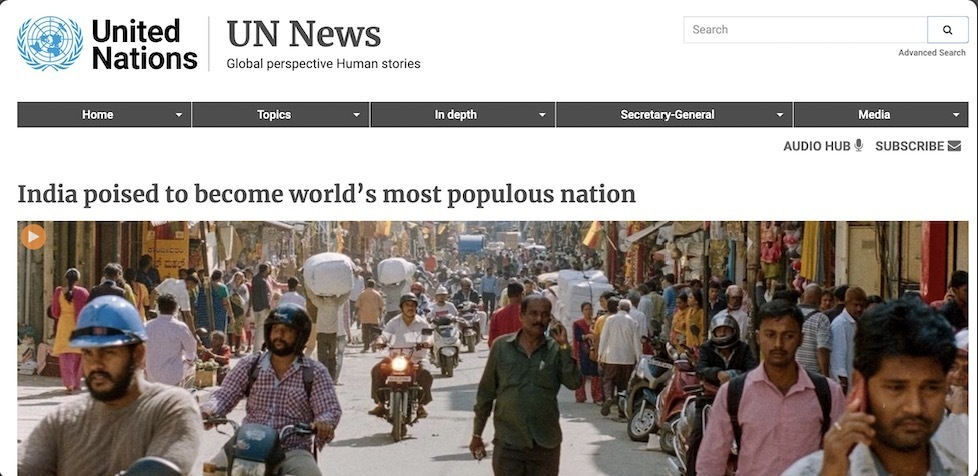Select the In depth menu item
978x476 pixels.
[x=455, y=115]
